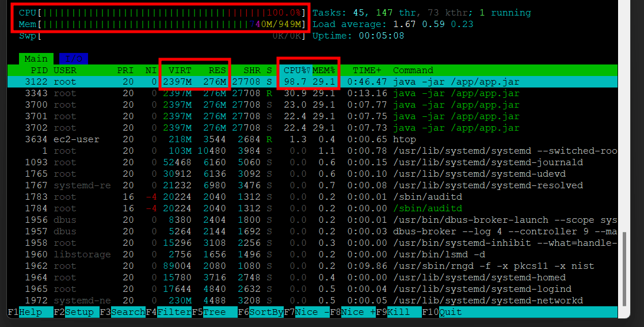
Task: Sort processes by the TIME+ column header
Action: point(367,70)
